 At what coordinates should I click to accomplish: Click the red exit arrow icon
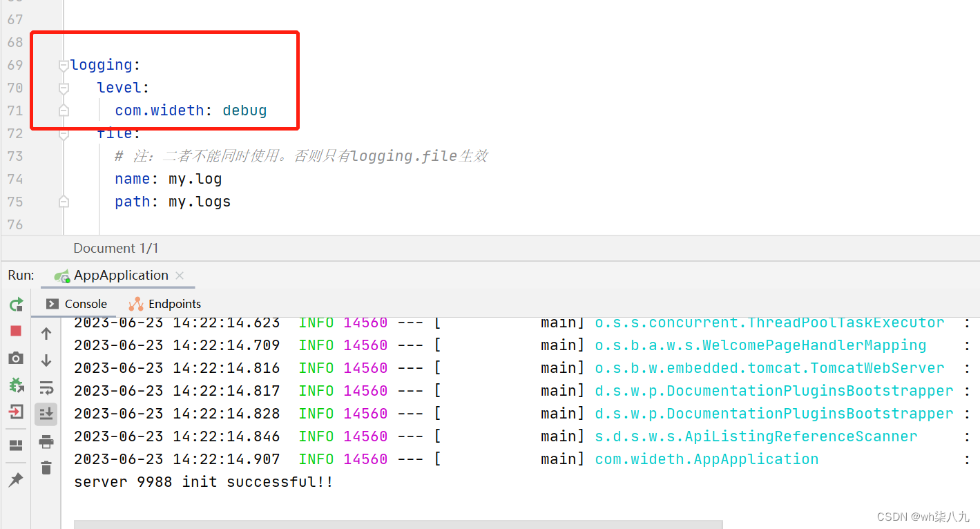[x=16, y=412]
